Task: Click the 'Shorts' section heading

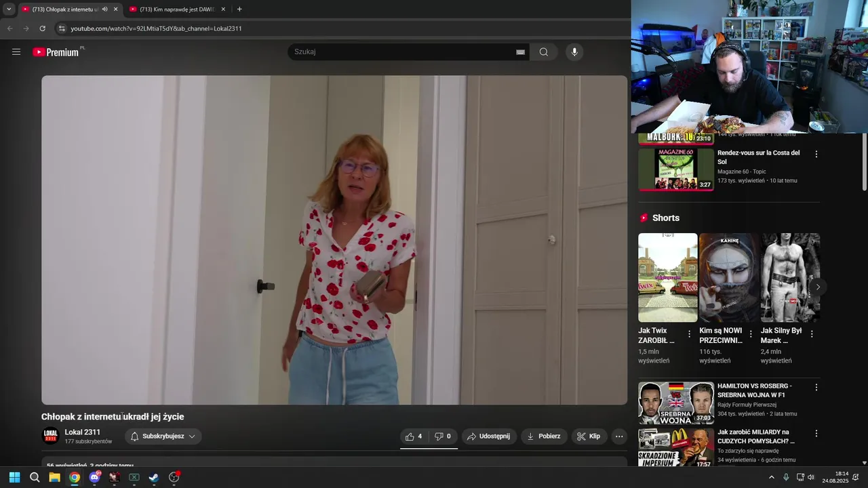Action: pyautogui.click(x=666, y=218)
